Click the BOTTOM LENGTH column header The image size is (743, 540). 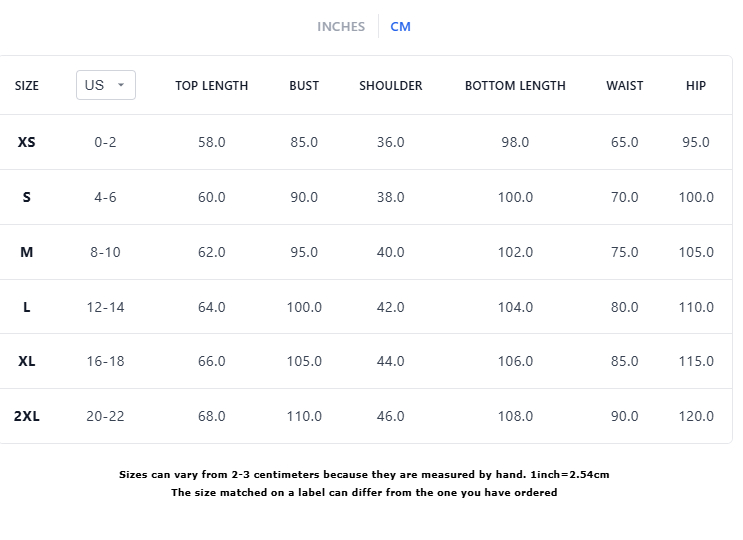pos(515,86)
